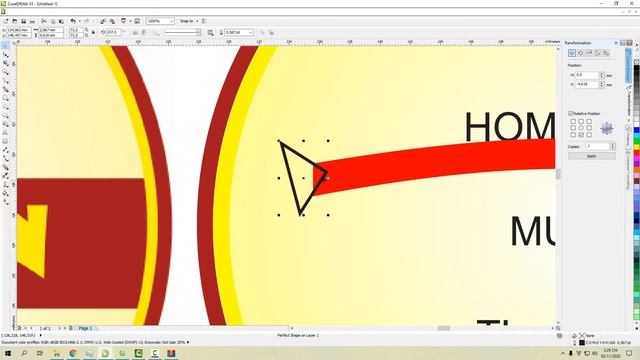Select bottom-left anchor point checkbox
Screen dimensions: 640x360
[x=573, y=135]
